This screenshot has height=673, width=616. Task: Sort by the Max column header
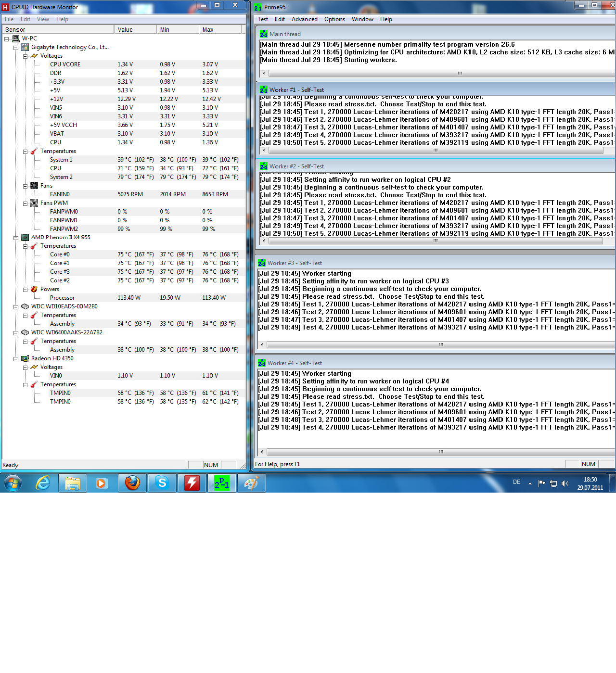220,30
